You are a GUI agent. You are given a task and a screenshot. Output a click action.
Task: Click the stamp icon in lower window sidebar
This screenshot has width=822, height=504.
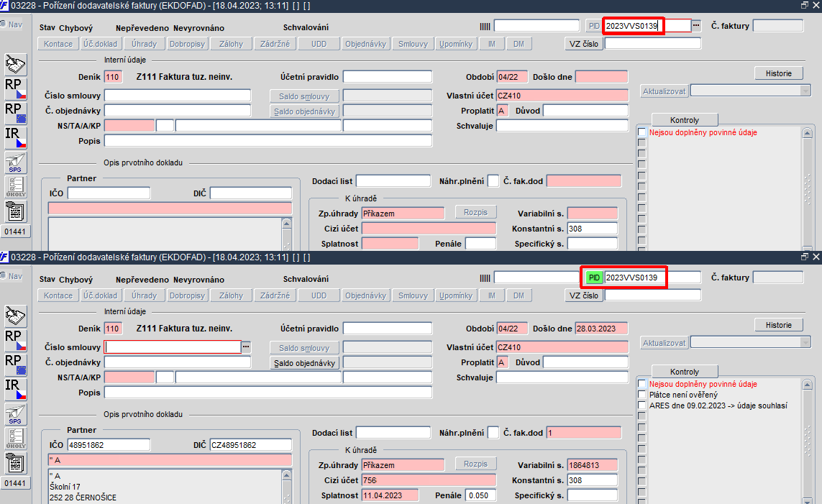[16, 316]
